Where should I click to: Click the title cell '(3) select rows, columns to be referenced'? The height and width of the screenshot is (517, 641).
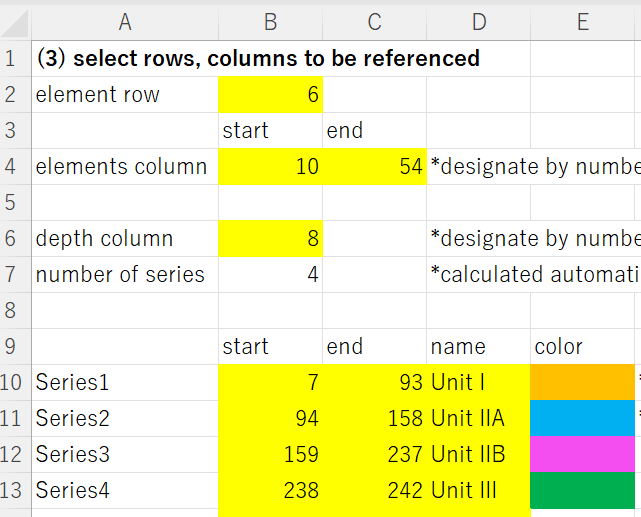click(258, 58)
